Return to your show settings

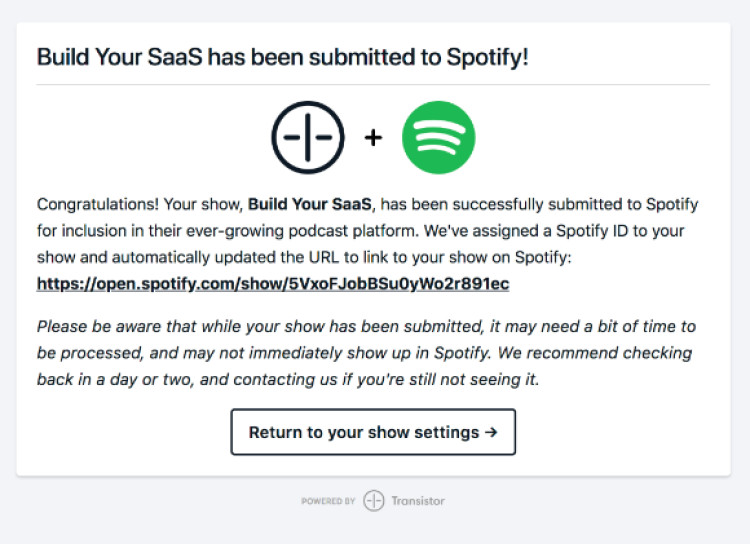click(373, 432)
